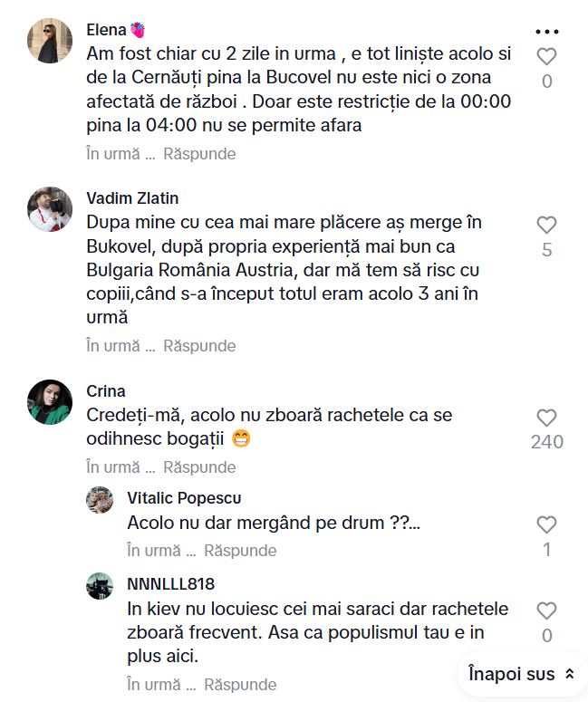
Task: Reply to Elena's comment via Răspunde
Action: coord(199,154)
